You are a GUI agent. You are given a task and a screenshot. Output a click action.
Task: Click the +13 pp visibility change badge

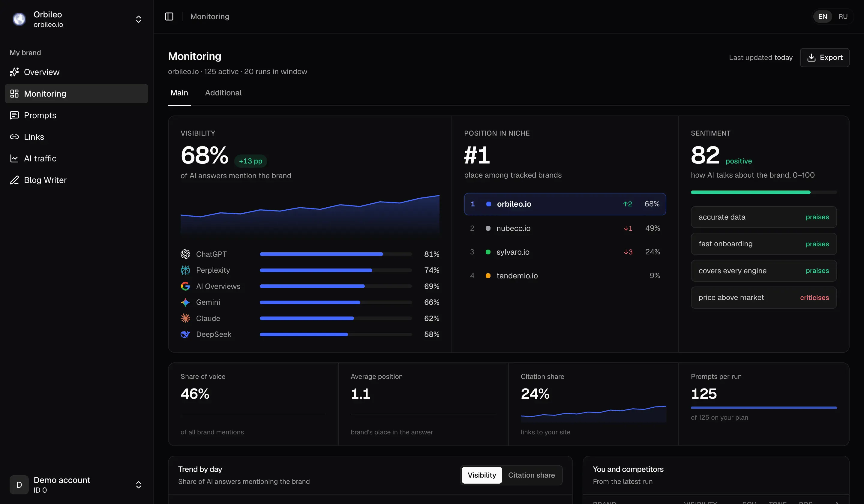(x=250, y=161)
